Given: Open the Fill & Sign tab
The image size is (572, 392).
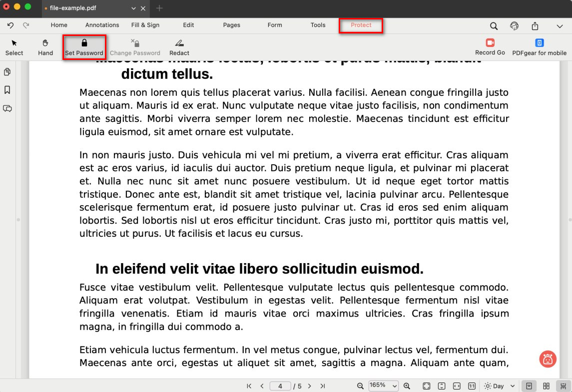Looking at the screenshot, I should click(145, 25).
